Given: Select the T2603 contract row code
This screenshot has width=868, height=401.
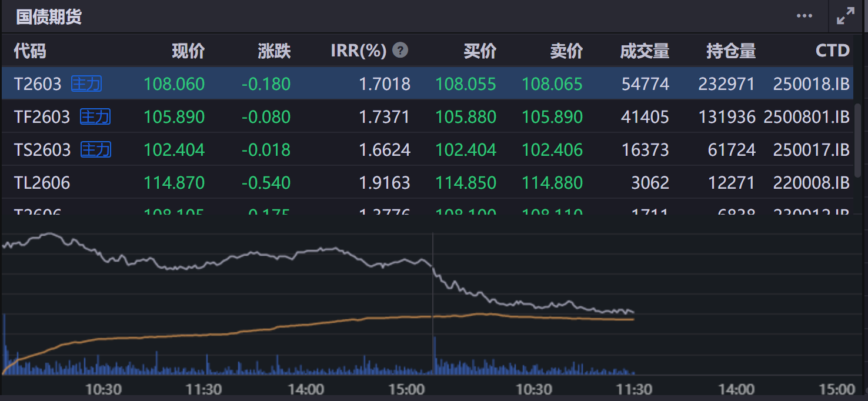Looking at the screenshot, I should click(x=38, y=84).
